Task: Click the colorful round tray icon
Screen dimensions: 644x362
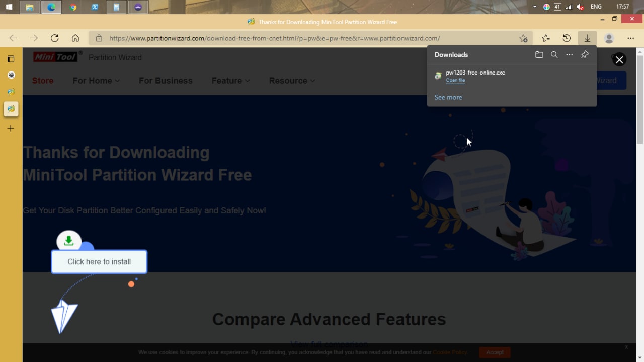Action: click(547, 7)
